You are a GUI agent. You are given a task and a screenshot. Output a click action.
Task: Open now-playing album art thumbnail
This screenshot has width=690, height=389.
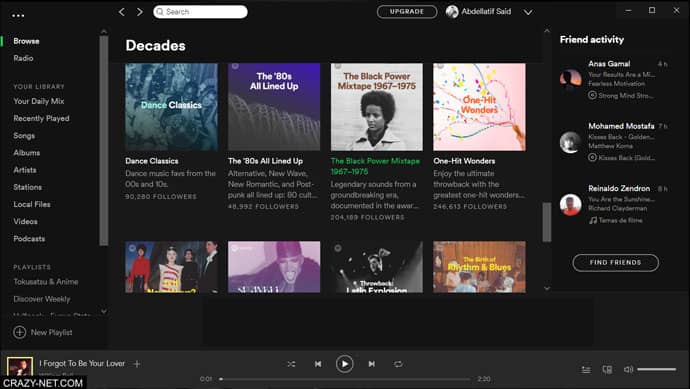pos(20,367)
